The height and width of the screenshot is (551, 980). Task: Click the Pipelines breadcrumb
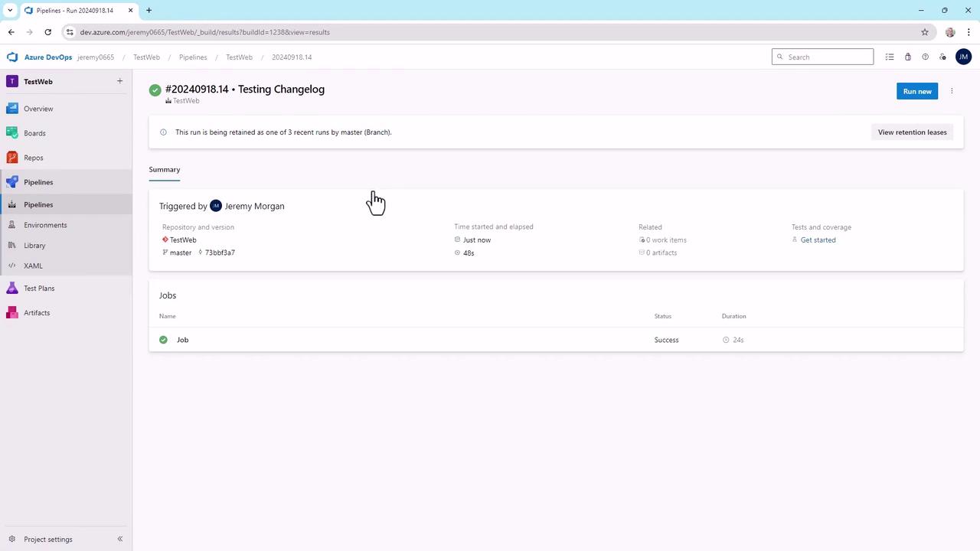[x=193, y=57]
